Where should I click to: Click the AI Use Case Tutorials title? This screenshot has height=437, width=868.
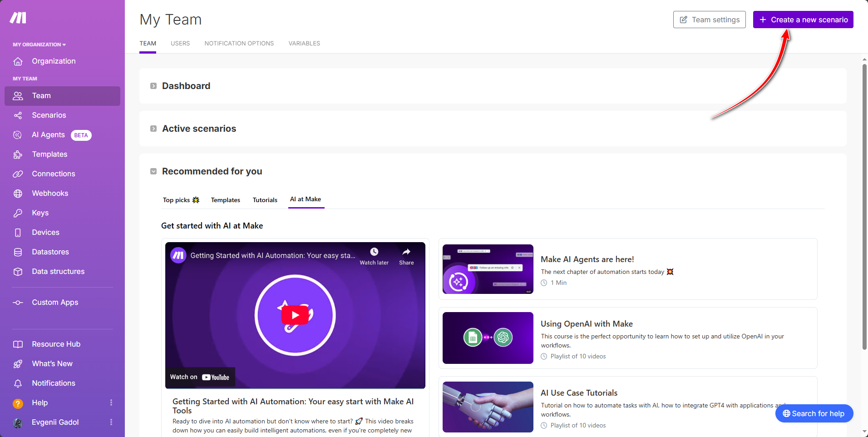click(579, 393)
